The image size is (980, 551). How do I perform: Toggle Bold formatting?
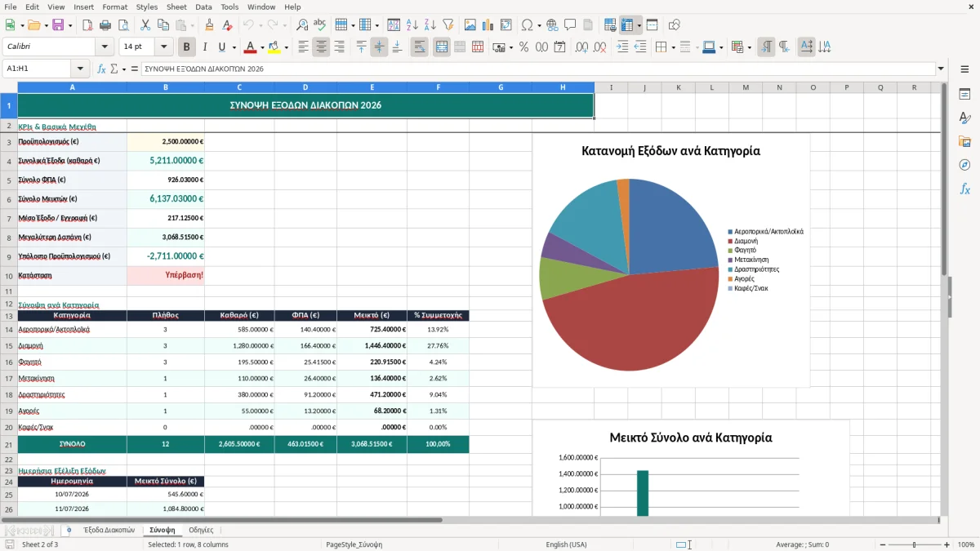point(186,47)
